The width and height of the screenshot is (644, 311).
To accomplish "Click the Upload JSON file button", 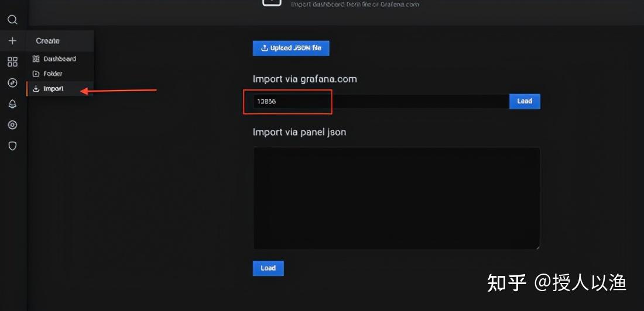I will [291, 48].
